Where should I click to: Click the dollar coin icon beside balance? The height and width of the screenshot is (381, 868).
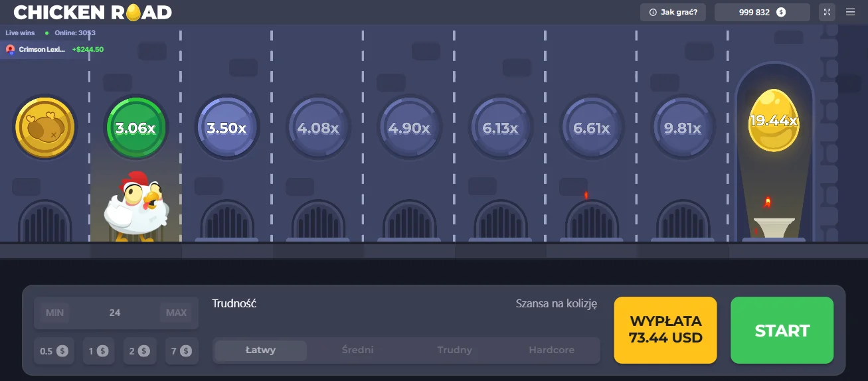(x=781, y=12)
